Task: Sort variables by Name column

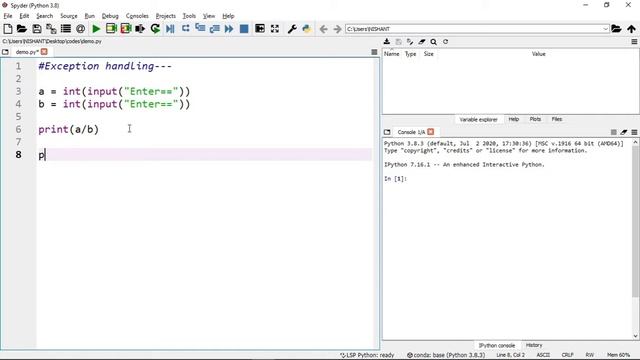Action: [391, 54]
